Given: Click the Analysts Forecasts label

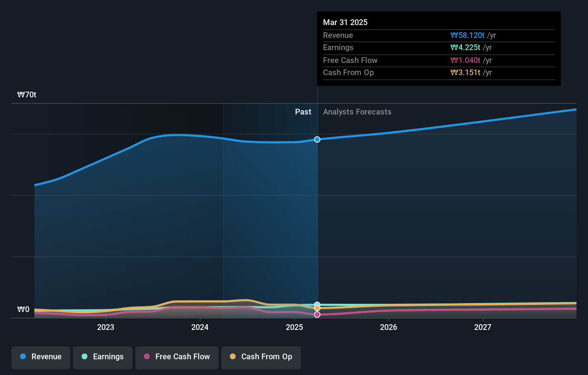Looking at the screenshot, I should (357, 112).
